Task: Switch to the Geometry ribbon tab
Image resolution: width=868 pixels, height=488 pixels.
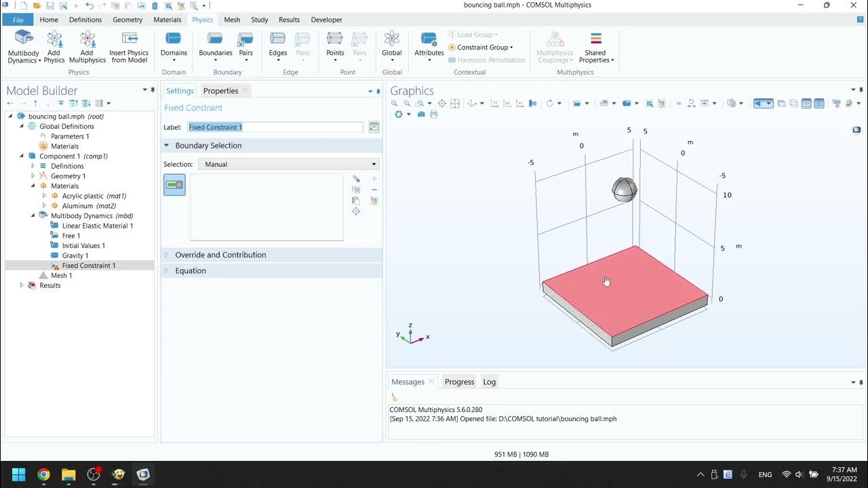Action: tap(127, 20)
